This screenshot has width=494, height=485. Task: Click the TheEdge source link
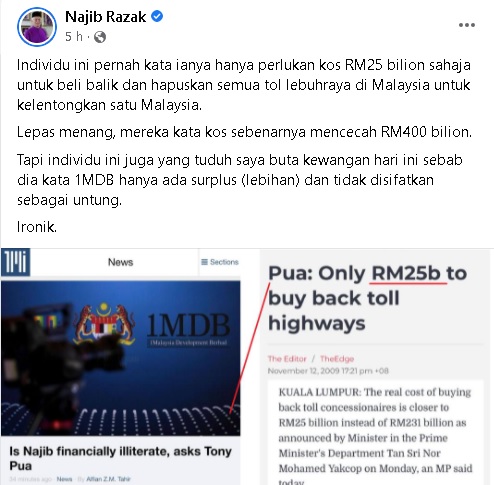337,359
